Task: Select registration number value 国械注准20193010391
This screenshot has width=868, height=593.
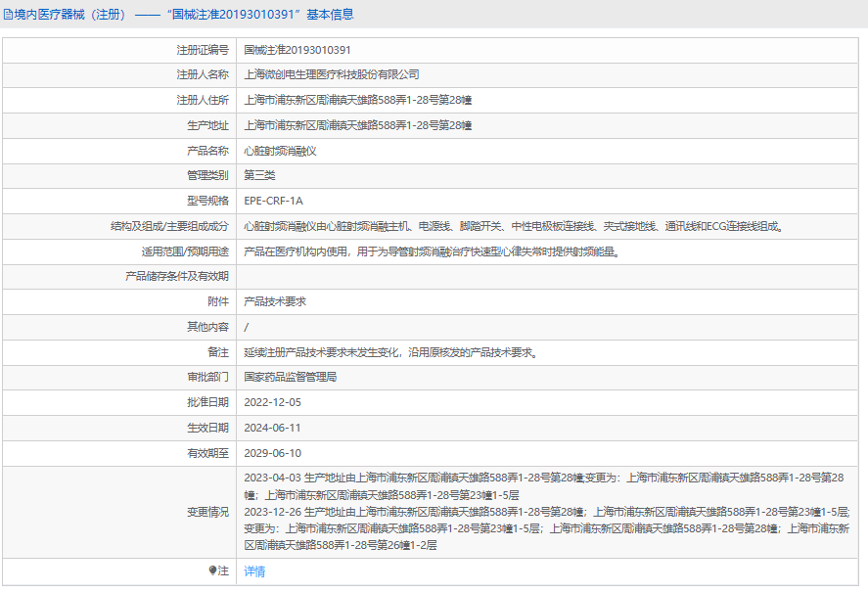Action: click(x=297, y=50)
